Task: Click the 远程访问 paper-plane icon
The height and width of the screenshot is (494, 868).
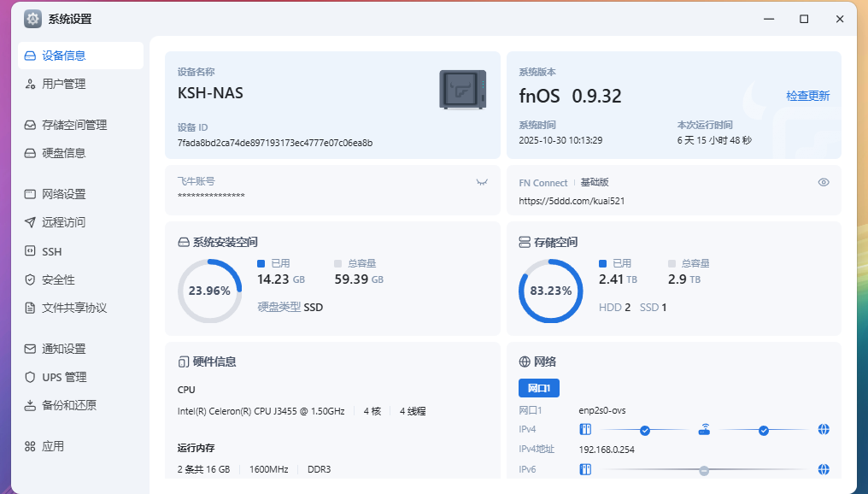Action: click(30, 222)
